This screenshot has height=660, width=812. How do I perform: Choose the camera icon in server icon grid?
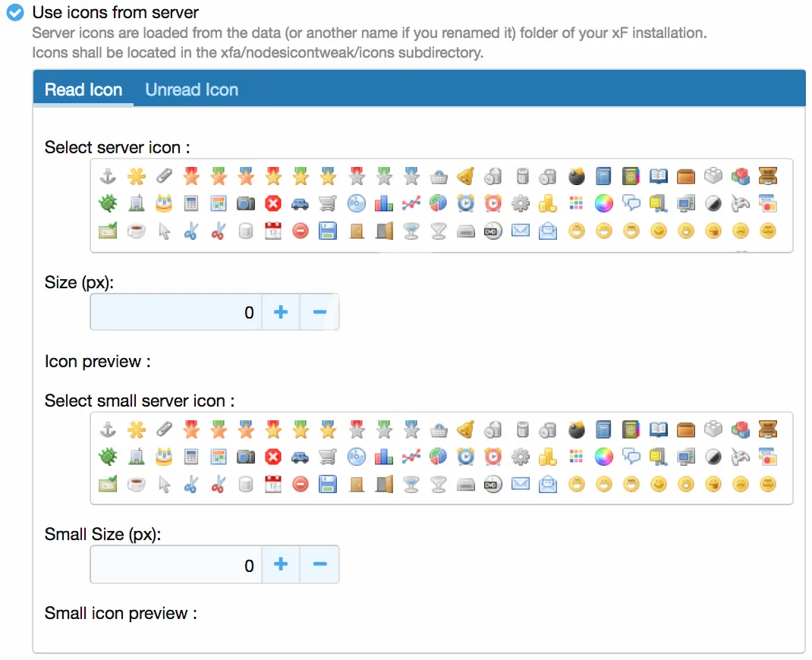pos(246,203)
